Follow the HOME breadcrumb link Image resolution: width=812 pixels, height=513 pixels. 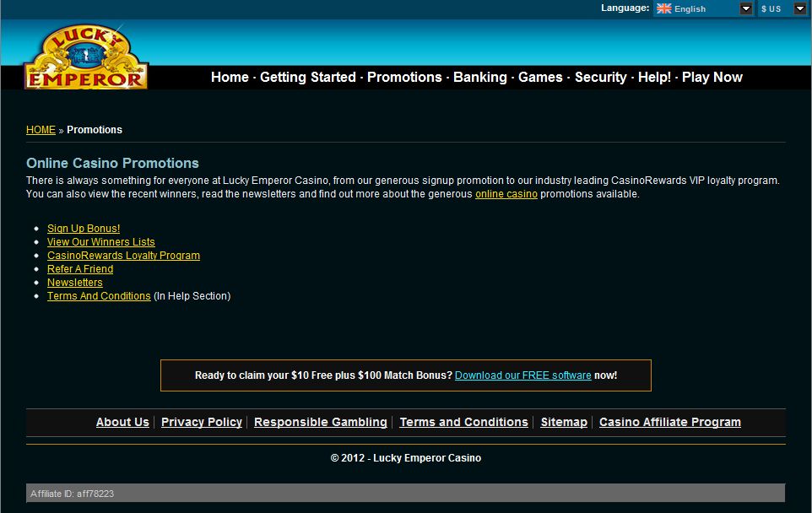[x=41, y=130]
